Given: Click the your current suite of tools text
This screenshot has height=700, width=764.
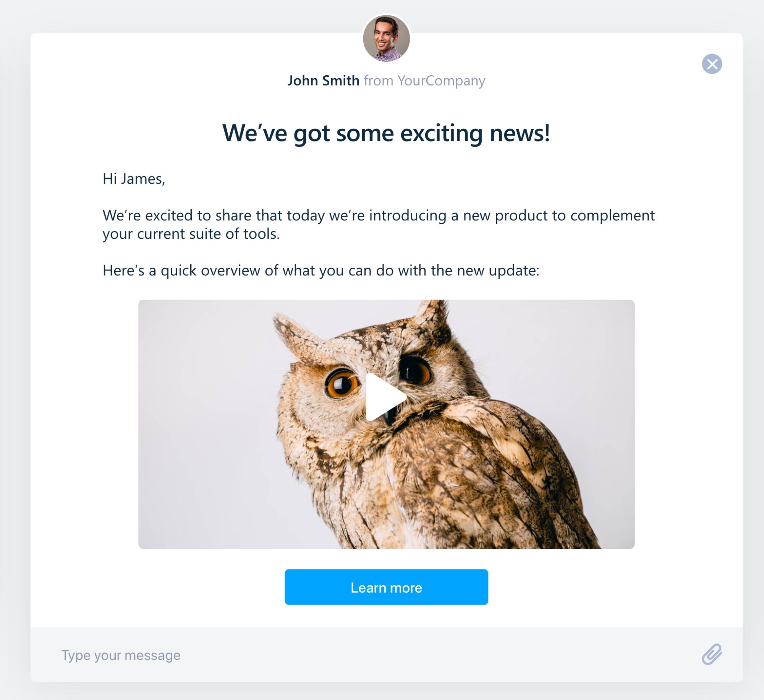Looking at the screenshot, I should (x=191, y=234).
